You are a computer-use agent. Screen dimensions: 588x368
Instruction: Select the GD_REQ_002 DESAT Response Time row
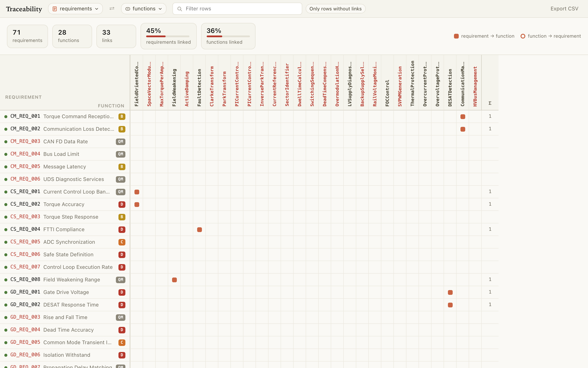pos(65,305)
